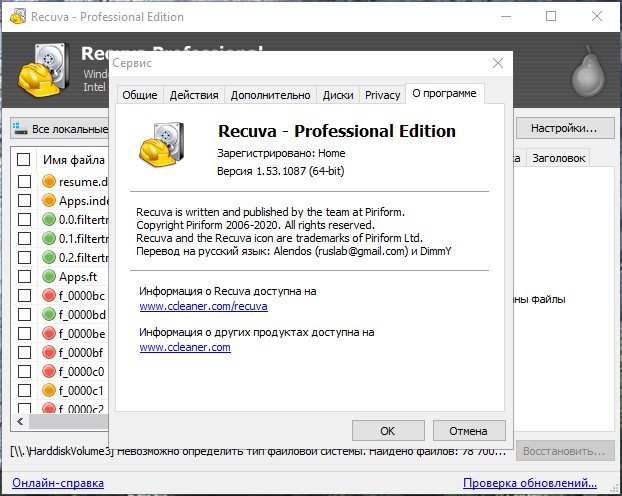Click orange status dot for Apps.index file
The height and width of the screenshot is (496, 622).
click(x=49, y=200)
